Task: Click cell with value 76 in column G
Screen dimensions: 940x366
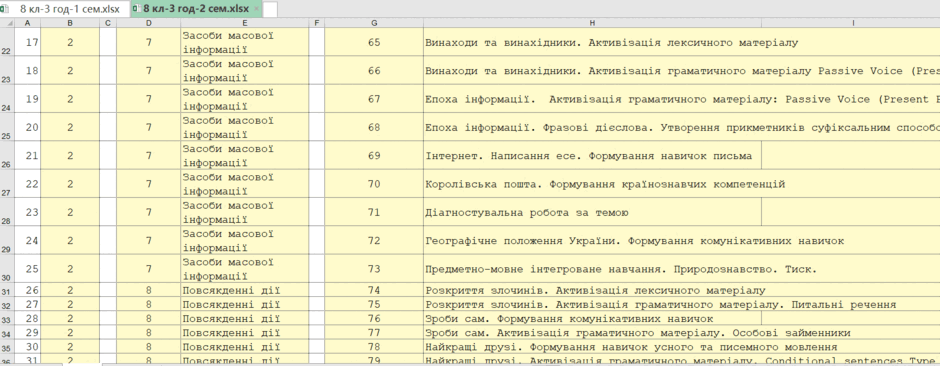Action: point(374,318)
